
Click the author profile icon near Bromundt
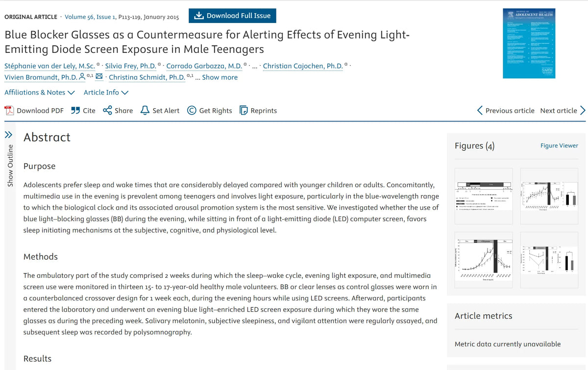82,76
